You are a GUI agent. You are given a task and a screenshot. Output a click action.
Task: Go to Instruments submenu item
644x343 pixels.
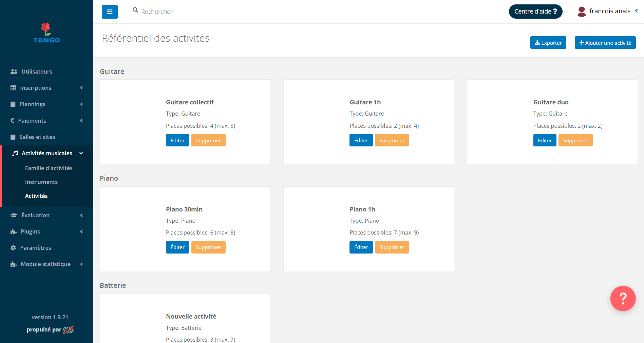tap(41, 182)
